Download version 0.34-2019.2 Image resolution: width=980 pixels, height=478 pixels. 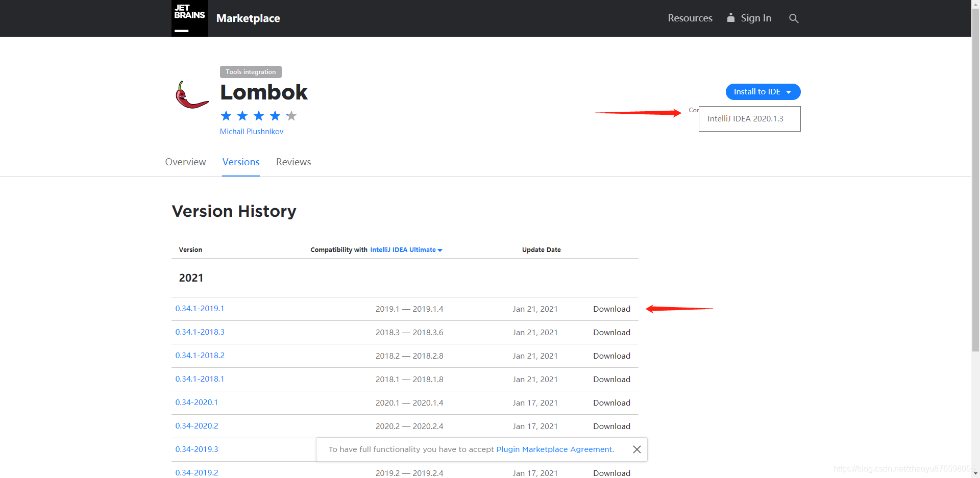[x=611, y=473]
